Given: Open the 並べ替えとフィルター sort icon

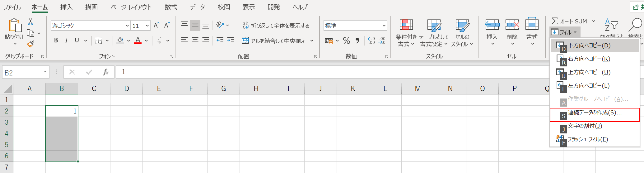Looking at the screenshot, I should [x=611, y=25].
